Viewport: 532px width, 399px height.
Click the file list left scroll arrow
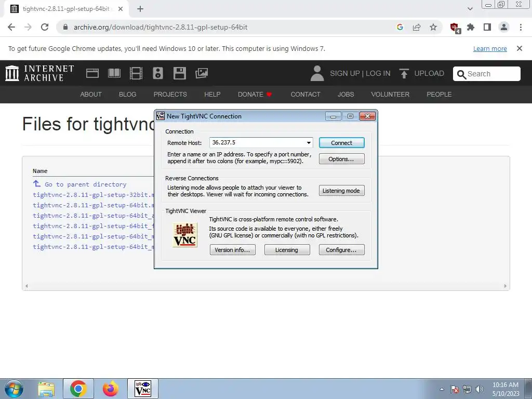click(26, 286)
